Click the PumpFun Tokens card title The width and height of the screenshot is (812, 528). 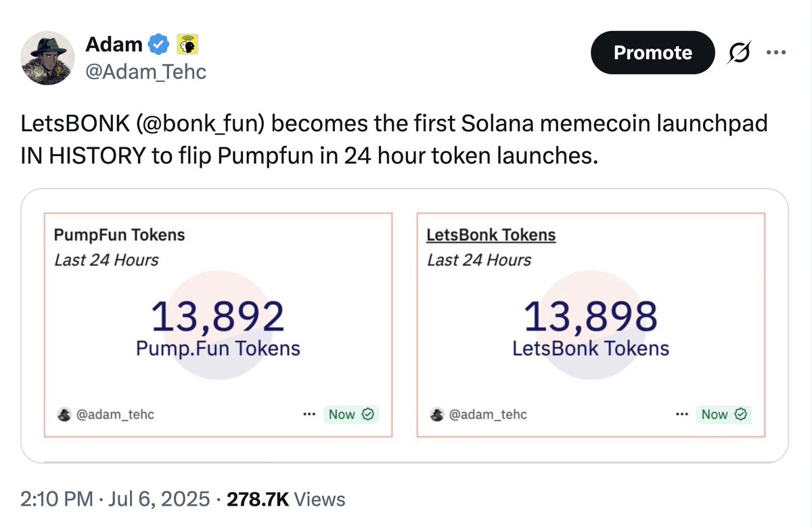click(119, 235)
